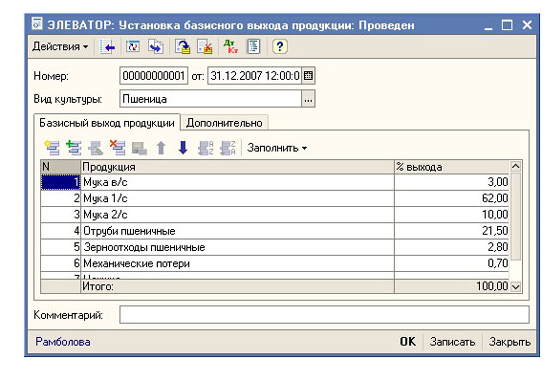Click the 3,00 output percent cell
The height and width of the screenshot is (374, 557).
452,182
